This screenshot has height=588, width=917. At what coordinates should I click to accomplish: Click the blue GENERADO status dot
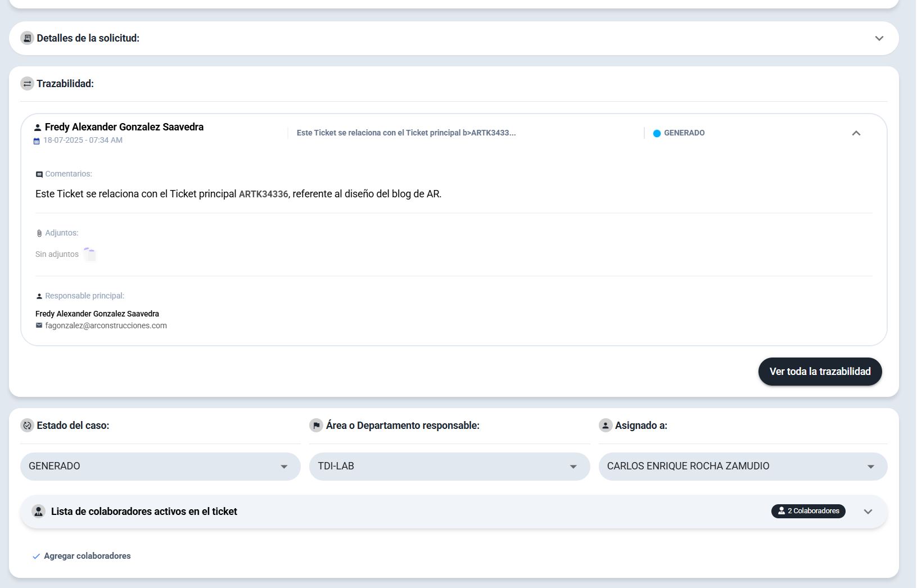[656, 133]
